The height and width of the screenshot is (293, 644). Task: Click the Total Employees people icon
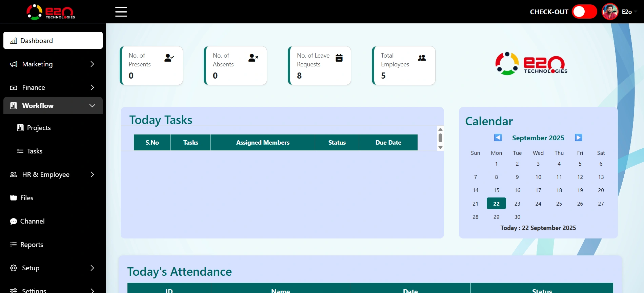pos(422,58)
